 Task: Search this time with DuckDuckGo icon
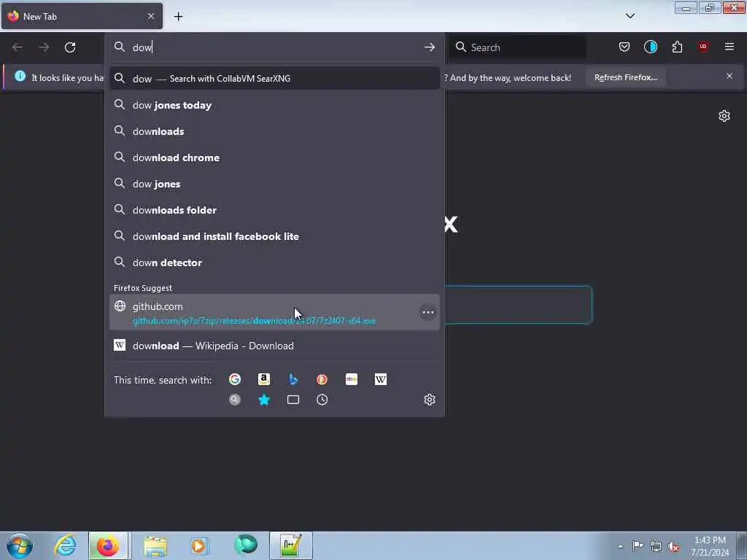(x=322, y=379)
